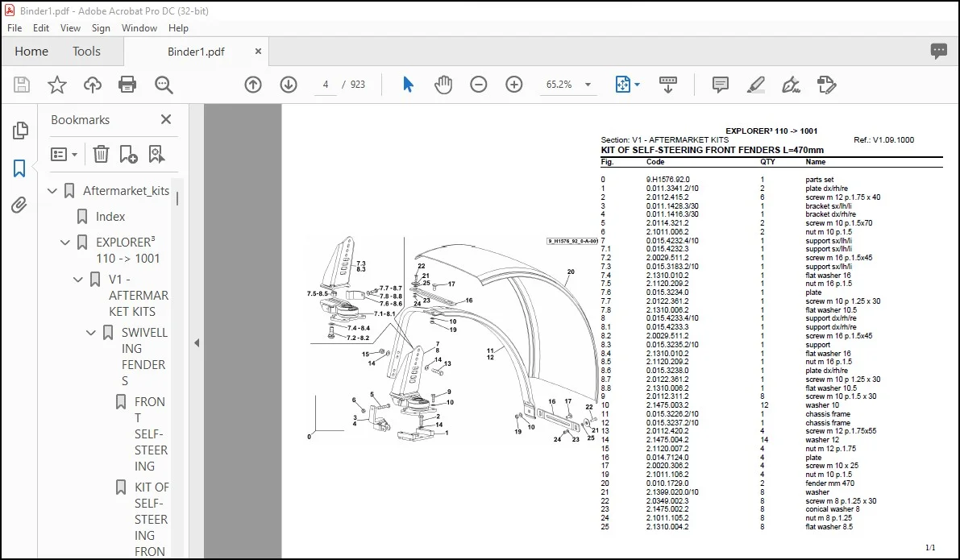
Task: Open the stamp tool icon
Action: click(826, 85)
